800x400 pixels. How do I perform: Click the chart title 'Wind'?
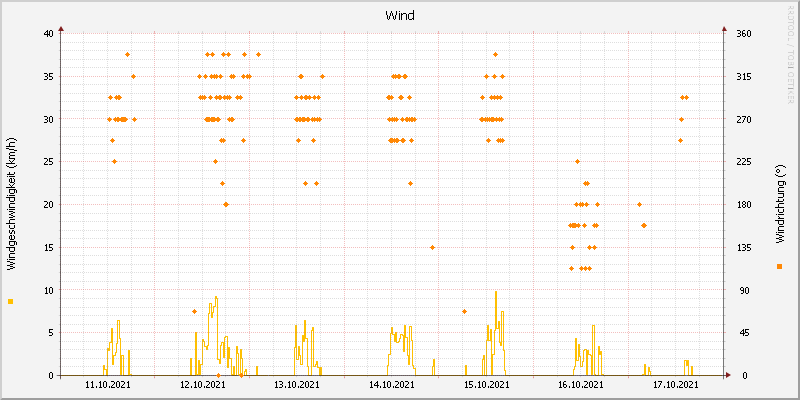click(x=400, y=16)
